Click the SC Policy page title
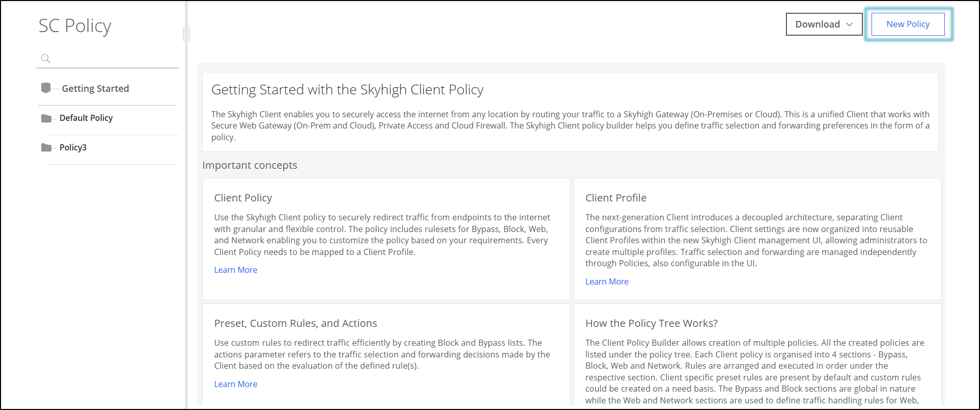 75,26
